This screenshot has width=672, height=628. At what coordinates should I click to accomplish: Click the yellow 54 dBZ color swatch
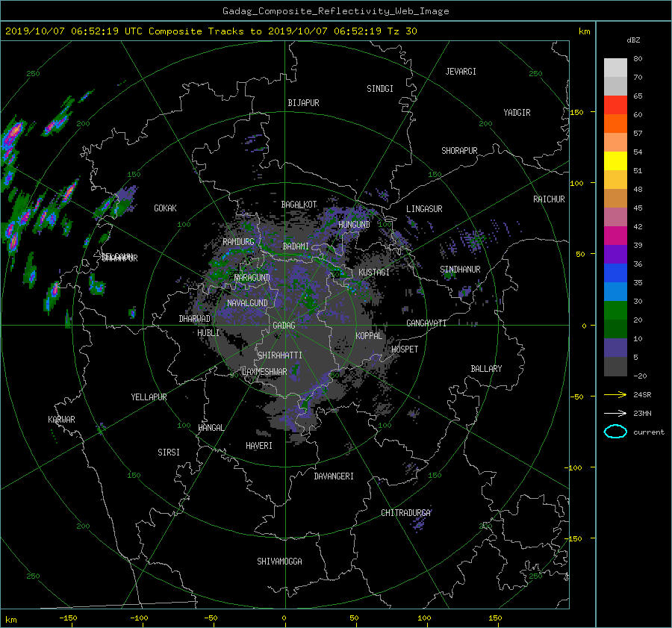pyautogui.click(x=615, y=161)
